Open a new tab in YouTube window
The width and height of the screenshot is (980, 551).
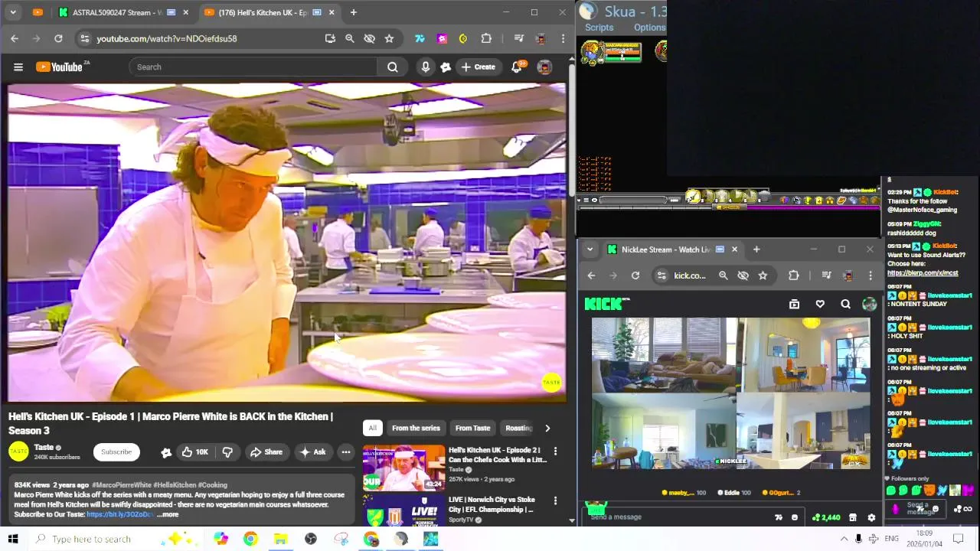coord(353,12)
